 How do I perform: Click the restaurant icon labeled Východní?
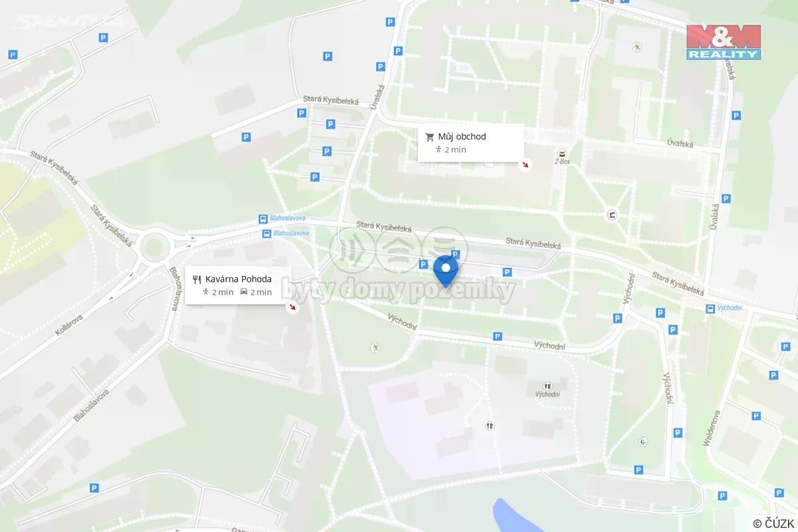pos(548,386)
